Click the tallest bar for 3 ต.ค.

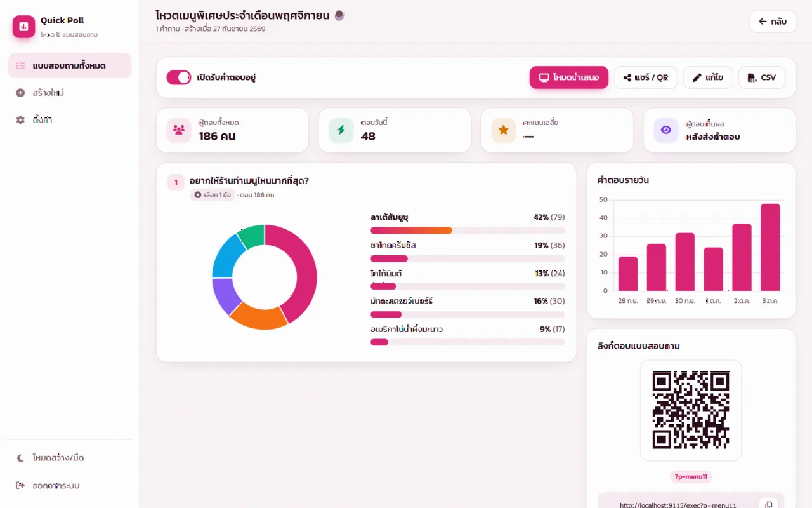[770, 248]
